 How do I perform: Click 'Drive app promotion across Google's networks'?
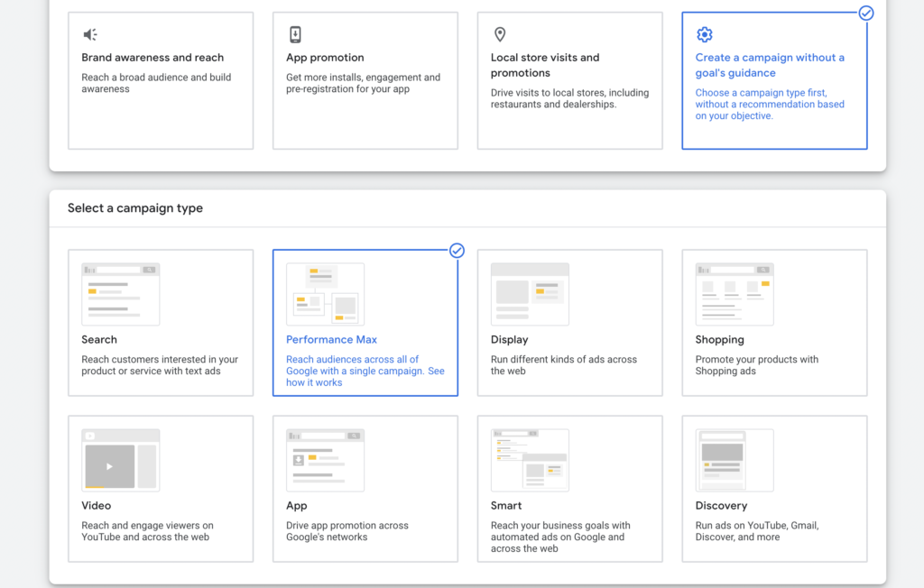click(347, 531)
